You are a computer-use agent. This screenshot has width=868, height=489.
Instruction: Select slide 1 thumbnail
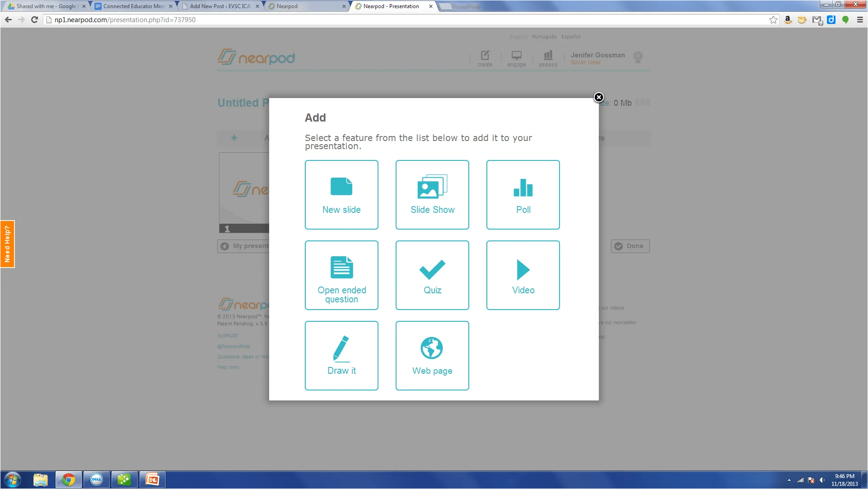point(244,193)
